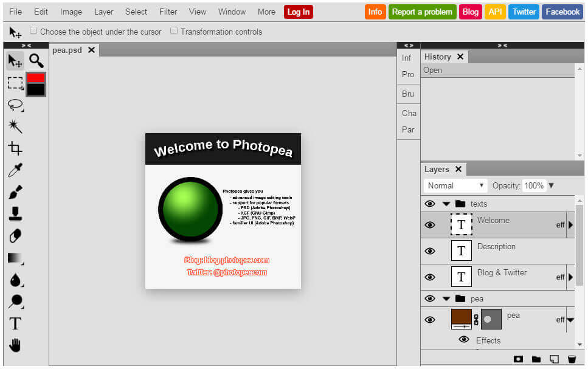Collapse the pea folder arrow
This screenshot has width=588, height=369.
coord(446,299)
